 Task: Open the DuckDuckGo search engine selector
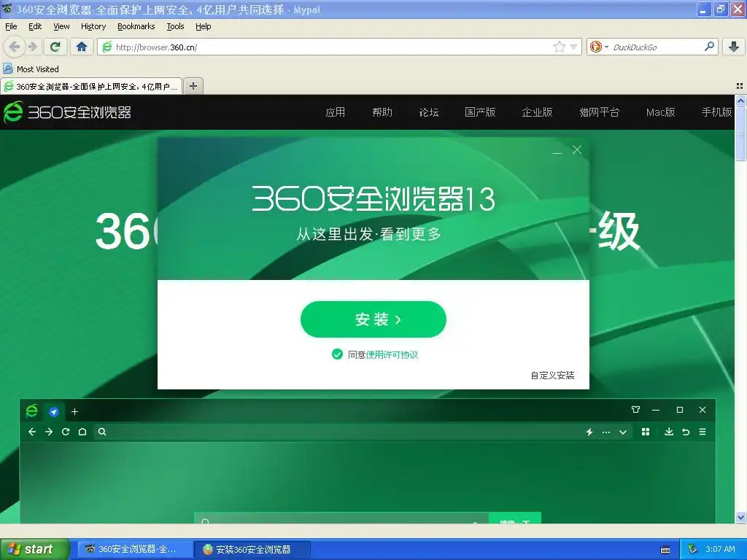tap(599, 47)
